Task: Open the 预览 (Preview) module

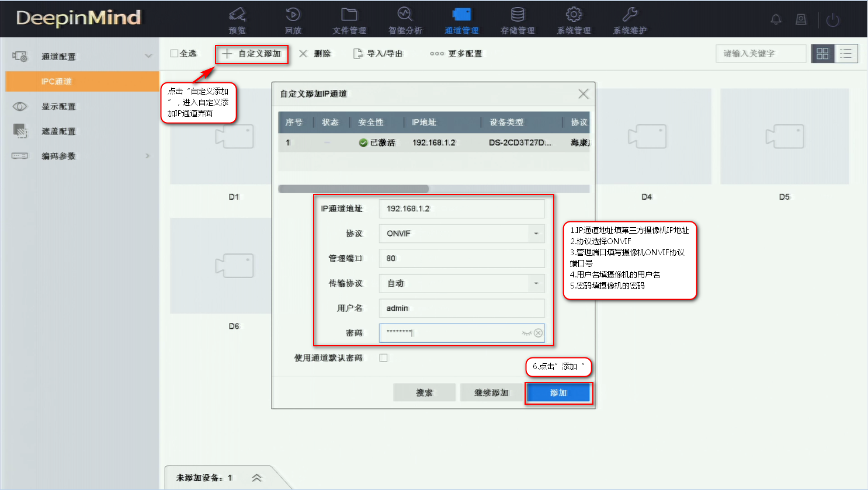Action: [x=237, y=19]
